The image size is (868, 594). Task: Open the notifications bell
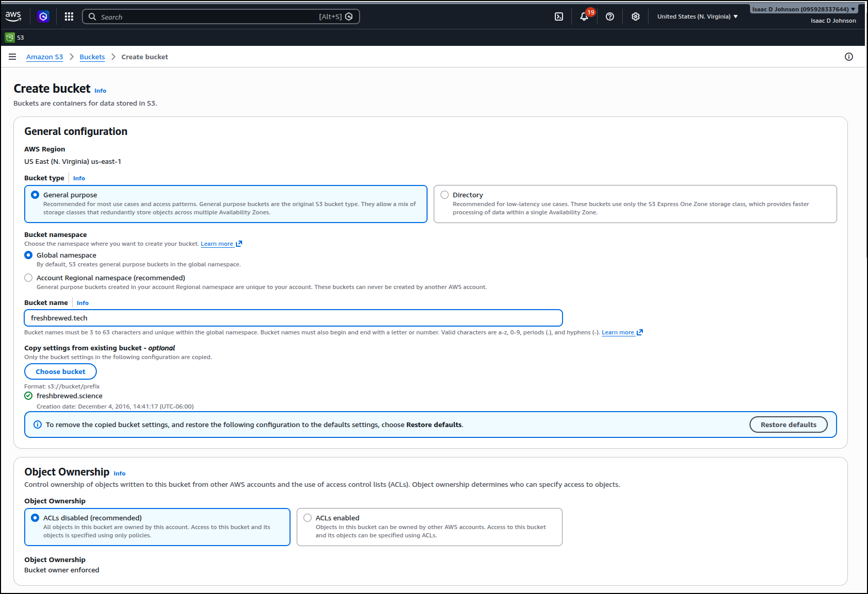tap(585, 16)
